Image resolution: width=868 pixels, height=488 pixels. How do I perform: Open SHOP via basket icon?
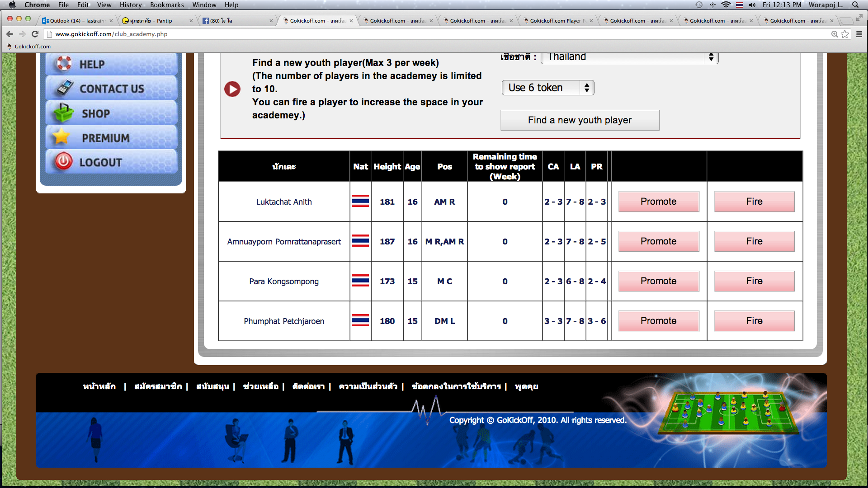[x=63, y=113]
